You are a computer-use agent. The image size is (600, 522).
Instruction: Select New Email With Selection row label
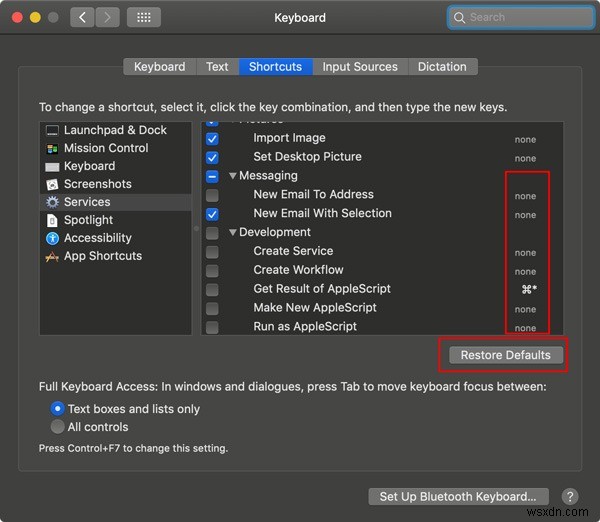pos(323,213)
